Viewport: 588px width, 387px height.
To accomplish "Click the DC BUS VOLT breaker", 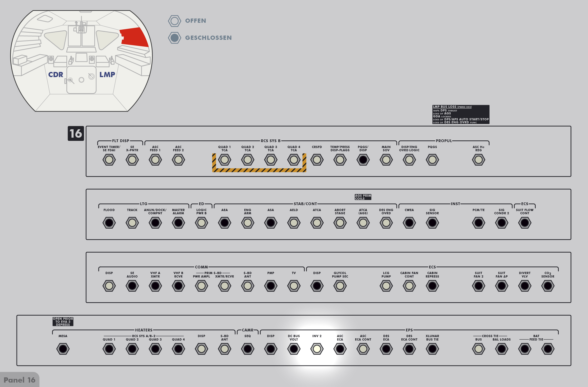I will (294, 349).
